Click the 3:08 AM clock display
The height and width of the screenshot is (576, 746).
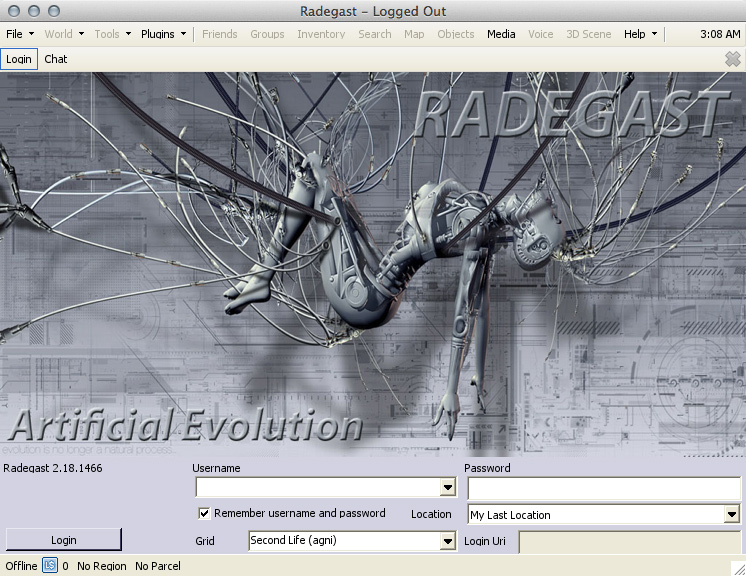(720, 34)
